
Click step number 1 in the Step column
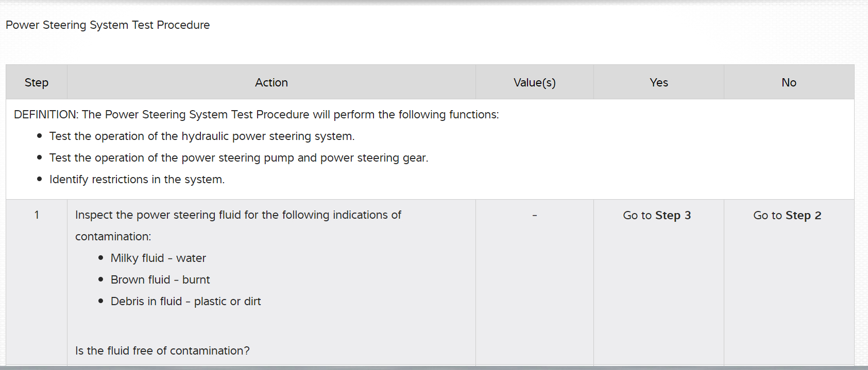pyautogui.click(x=37, y=215)
